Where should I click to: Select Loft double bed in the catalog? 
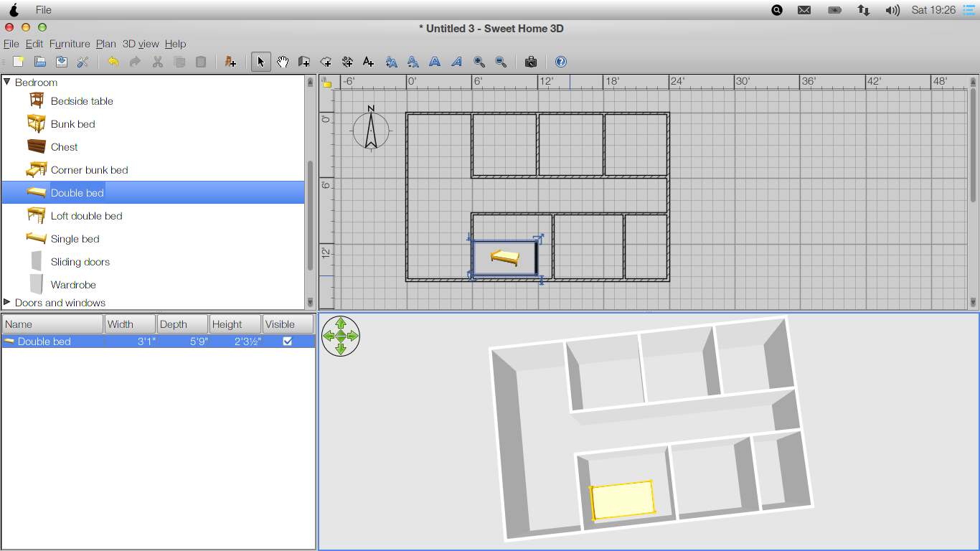click(x=86, y=216)
